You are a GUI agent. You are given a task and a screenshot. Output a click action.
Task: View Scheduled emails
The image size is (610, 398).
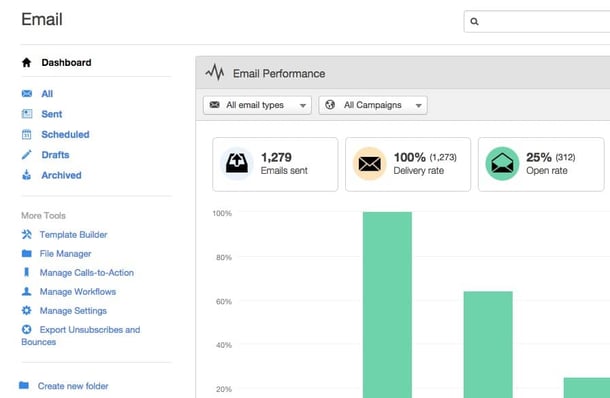click(65, 135)
